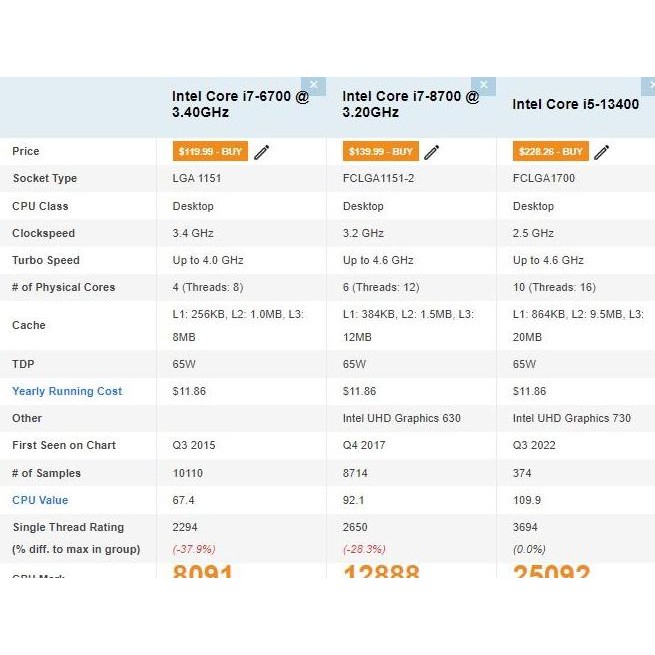Click the First Seen on Chart label
The width and height of the screenshot is (655, 655).
point(64,445)
